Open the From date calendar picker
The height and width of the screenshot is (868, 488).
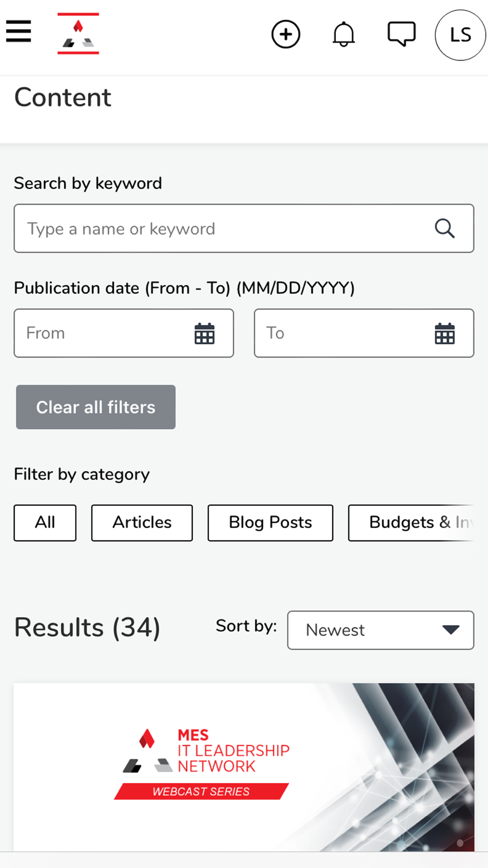[x=204, y=333]
